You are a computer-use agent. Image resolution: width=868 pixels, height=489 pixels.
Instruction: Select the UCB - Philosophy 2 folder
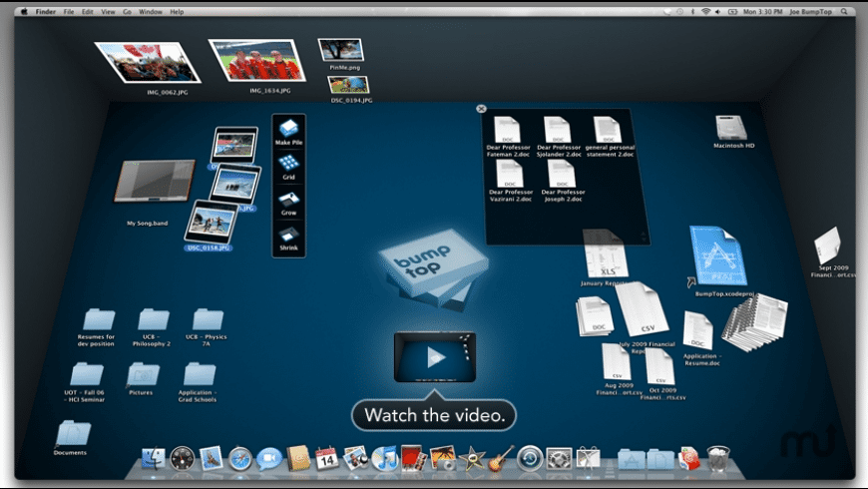pyautogui.click(x=153, y=319)
